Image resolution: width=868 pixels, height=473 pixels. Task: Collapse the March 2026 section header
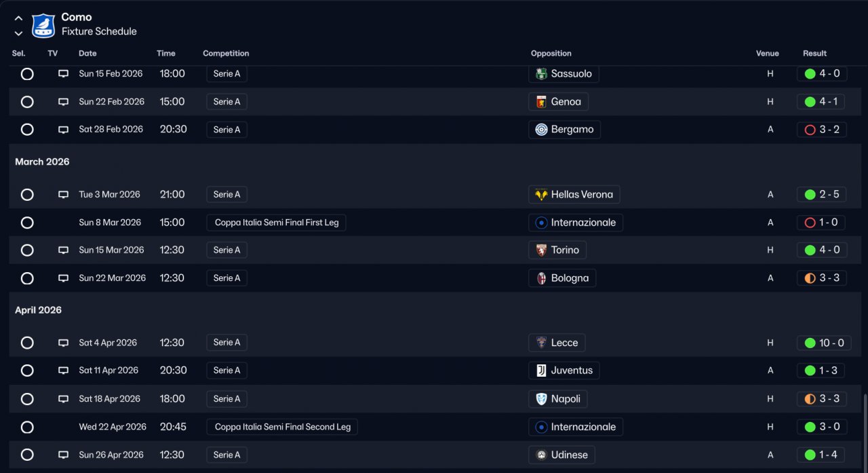pos(42,162)
